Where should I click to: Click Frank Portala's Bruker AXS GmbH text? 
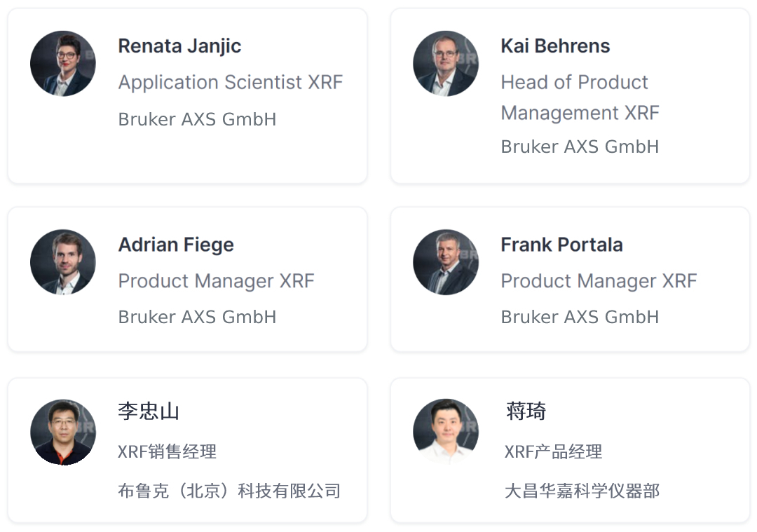[x=580, y=318]
